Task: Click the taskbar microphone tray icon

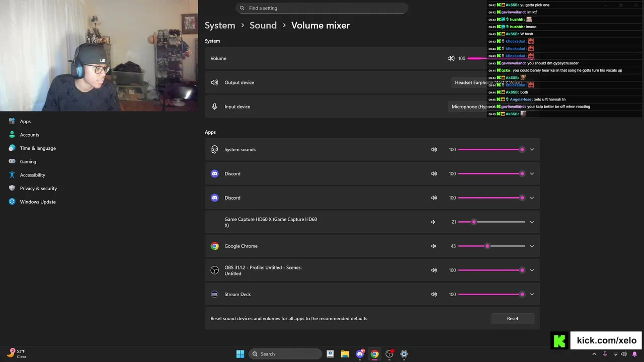Action: point(605,354)
